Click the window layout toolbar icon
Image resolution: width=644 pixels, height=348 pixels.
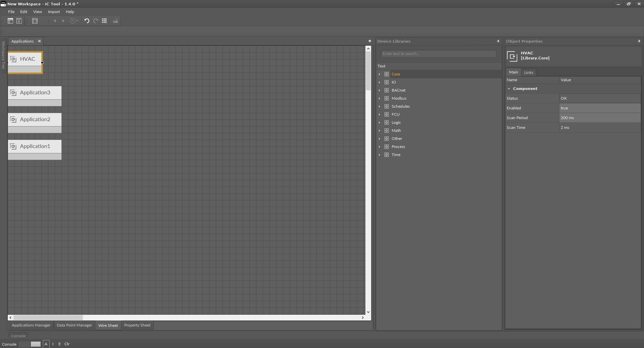[x=35, y=21]
